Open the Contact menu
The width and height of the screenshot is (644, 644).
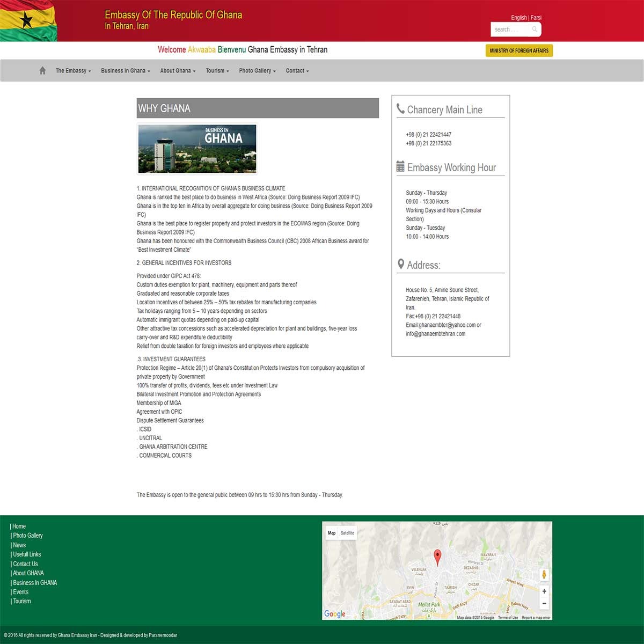point(297,71)
